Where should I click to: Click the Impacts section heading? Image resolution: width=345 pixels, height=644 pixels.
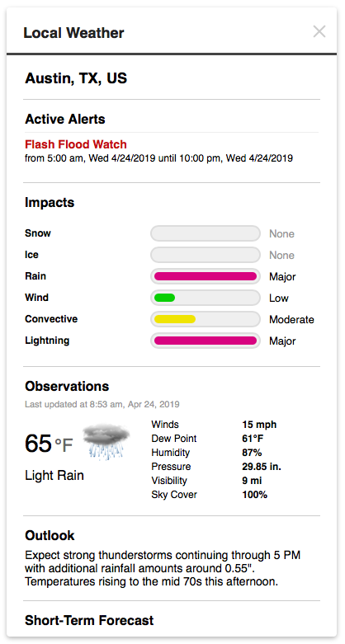pyautogui.click(x=50, y=203)
